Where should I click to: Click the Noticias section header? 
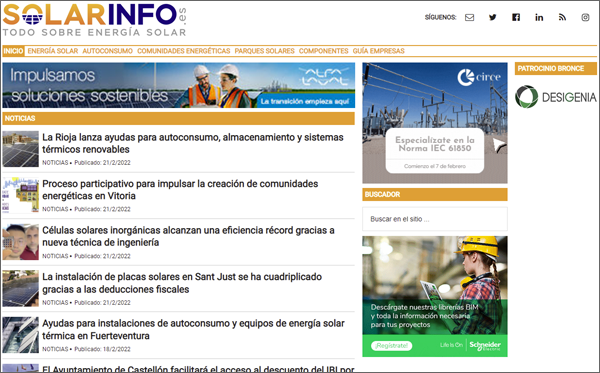pyautogui.click(x=179, y=119)
